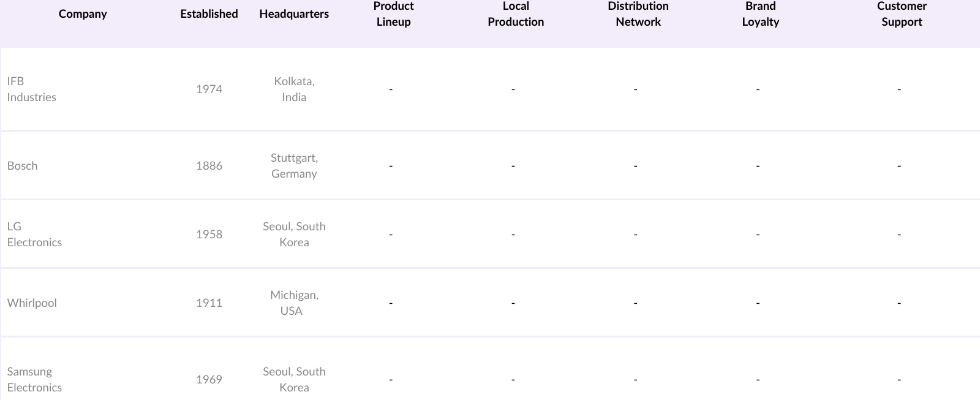Image resolution: width=980 pixels, height=400 pixels.
Task: Click the Brand Loyalty column header
Action: (761, 13)
